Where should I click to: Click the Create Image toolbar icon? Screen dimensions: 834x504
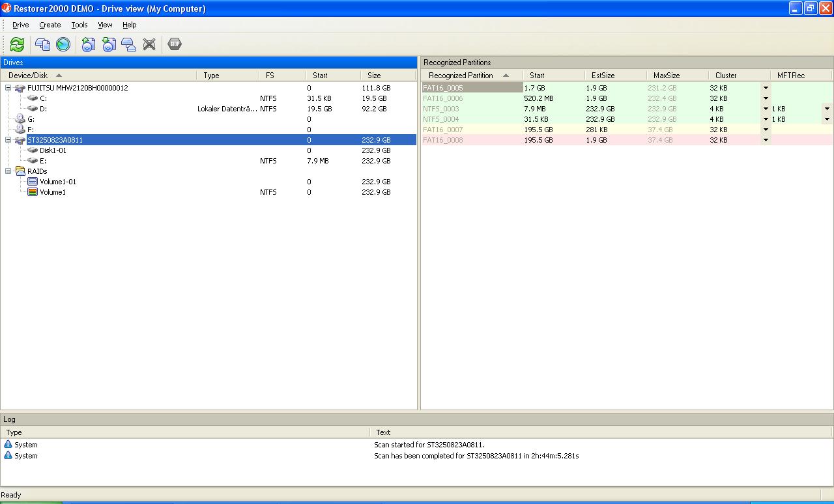[89, 44]
